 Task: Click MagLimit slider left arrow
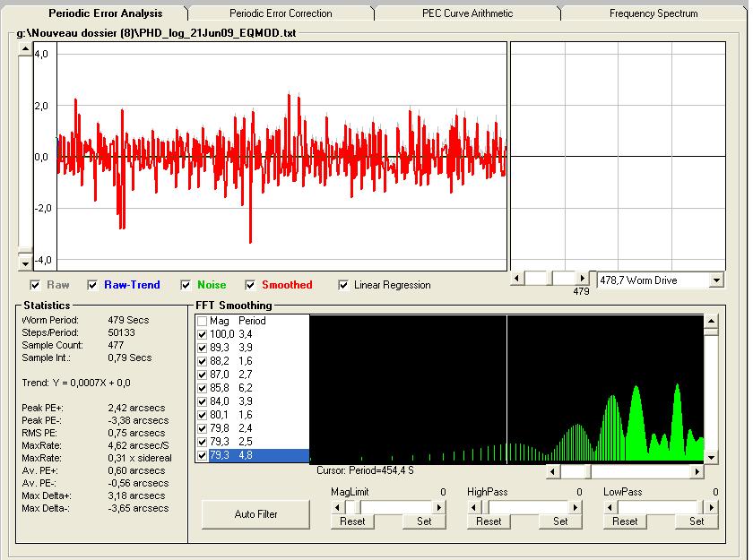pyautogui.click(x=337, y=507)
